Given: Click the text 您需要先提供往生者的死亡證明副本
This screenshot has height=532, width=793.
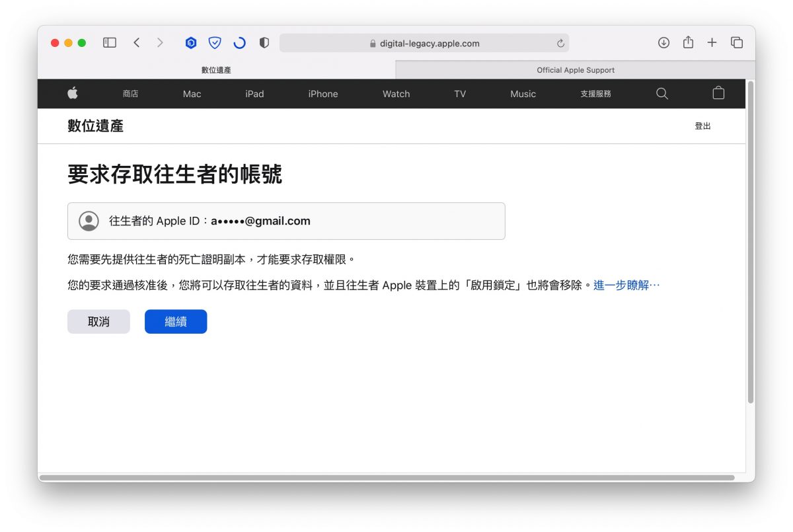Looking at the screenshot, I should tap(157, 259).
